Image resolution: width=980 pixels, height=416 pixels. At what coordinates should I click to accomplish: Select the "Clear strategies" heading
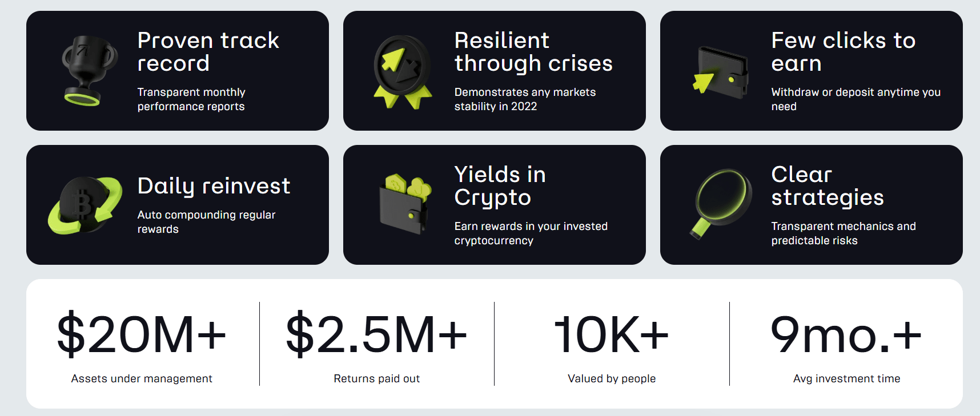coord(827,186)
